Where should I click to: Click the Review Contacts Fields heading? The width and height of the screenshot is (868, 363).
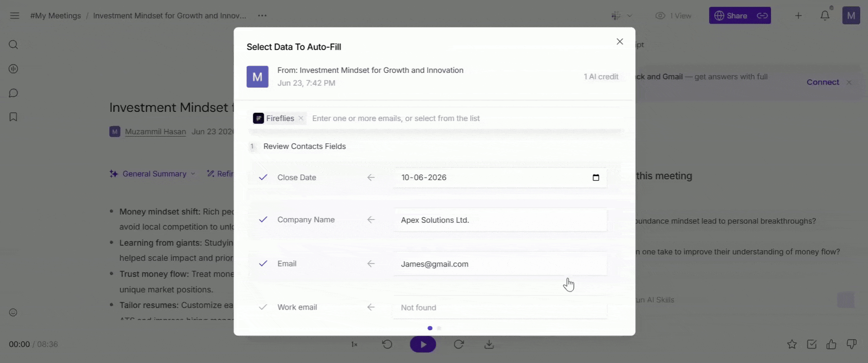pos(305,146)
